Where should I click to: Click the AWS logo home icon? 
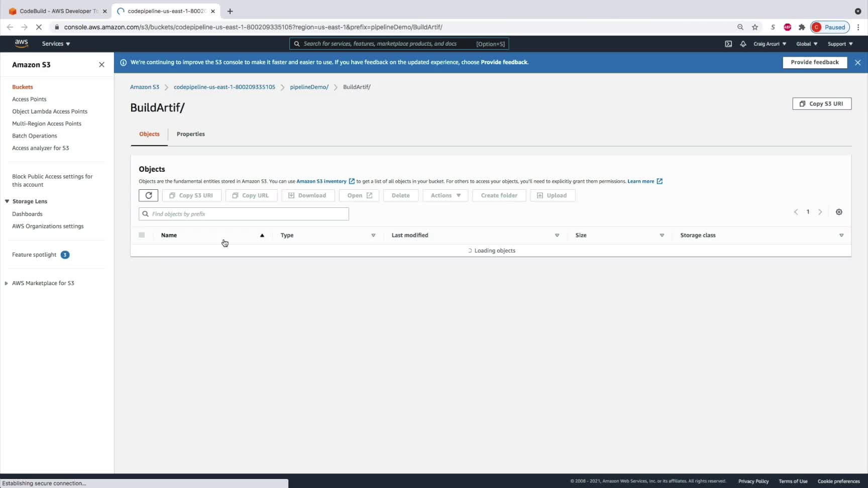click(21, 44)
